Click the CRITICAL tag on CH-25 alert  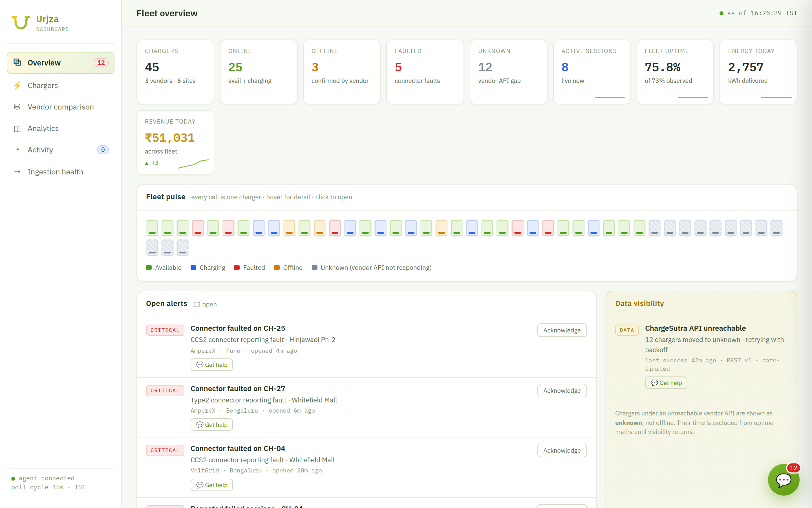(165, 330)
